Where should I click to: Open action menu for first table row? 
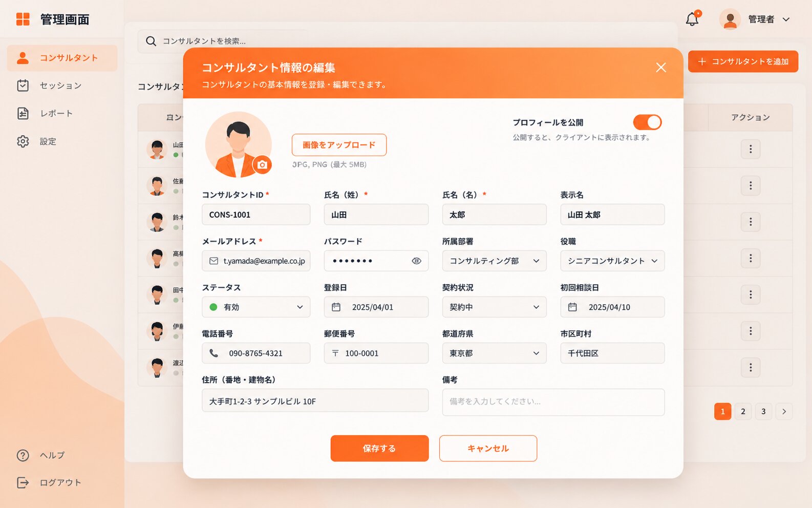point(751,149)
